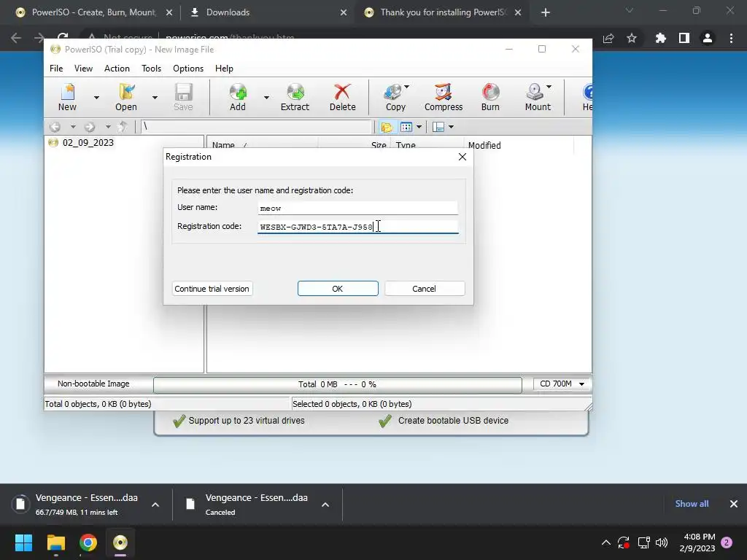Viewport: 747px width, 560px height.
Task: Click Show all downloads link
Action: point(692,504)
